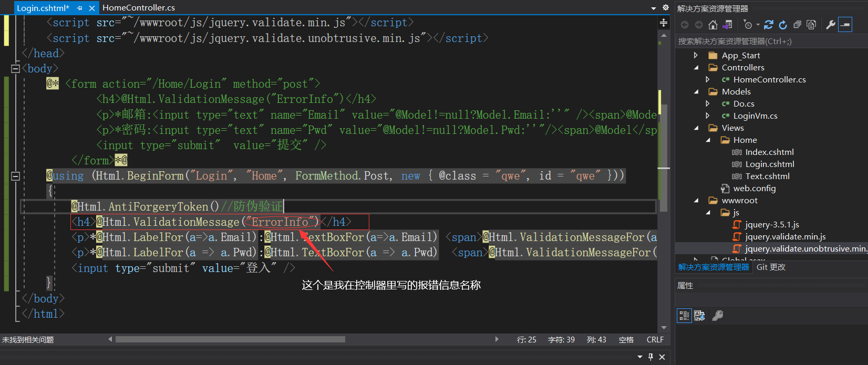Switch views with the Visual Studio solution icon

(728, 25)
